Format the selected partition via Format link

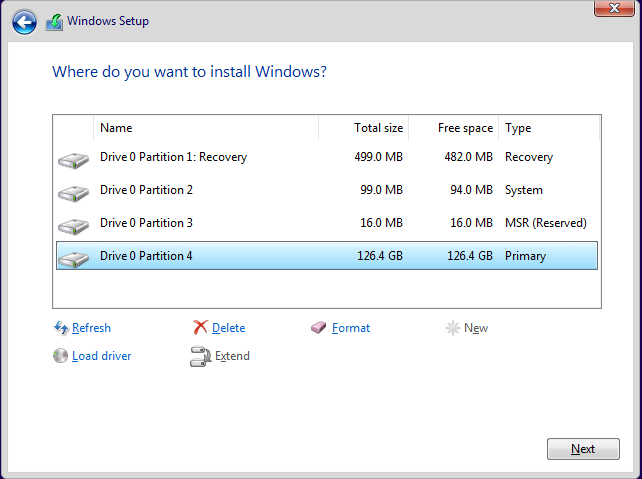tap(351, 328)
